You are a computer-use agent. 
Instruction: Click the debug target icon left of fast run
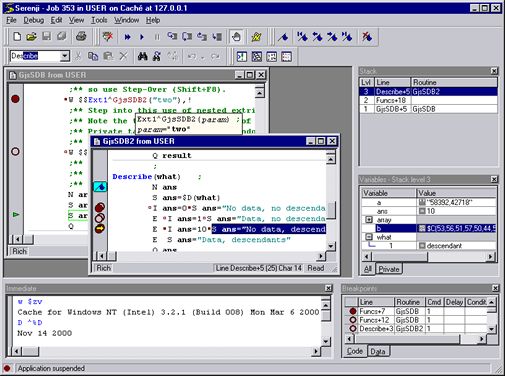(x=108, y=37)
